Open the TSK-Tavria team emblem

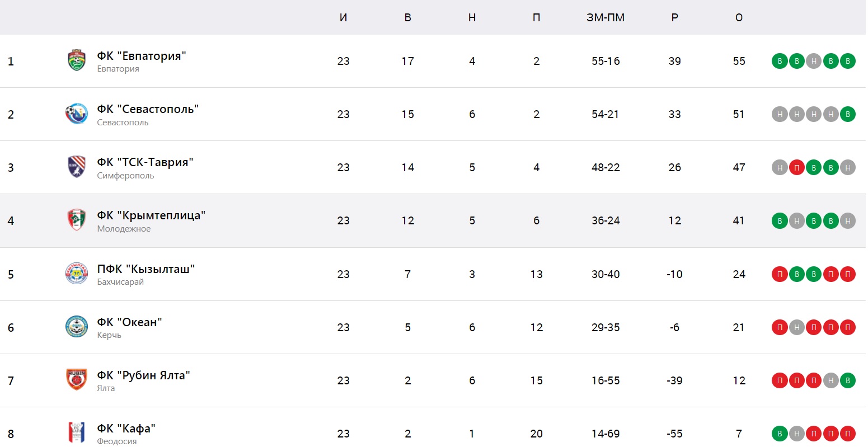coord(77,167)
